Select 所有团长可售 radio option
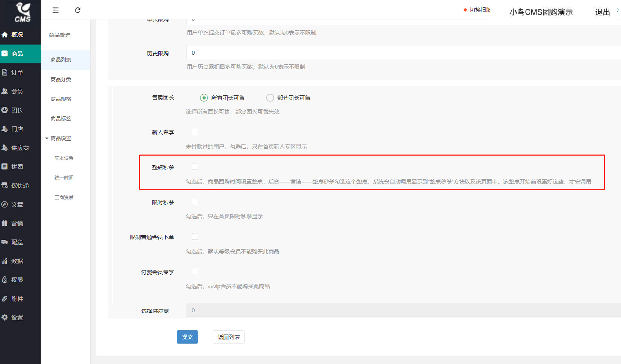The width and height of the screenshot is (621, 364). tap(204, 98)
